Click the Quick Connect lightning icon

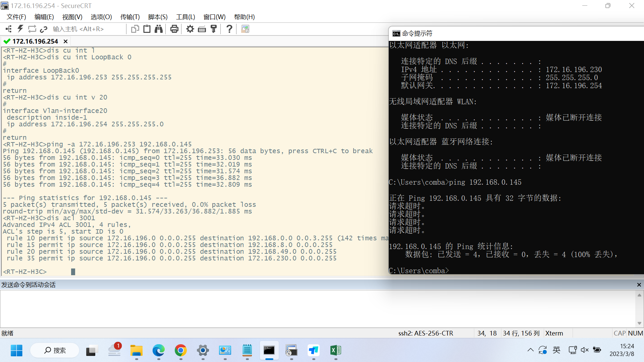click(x=20, y=29)
